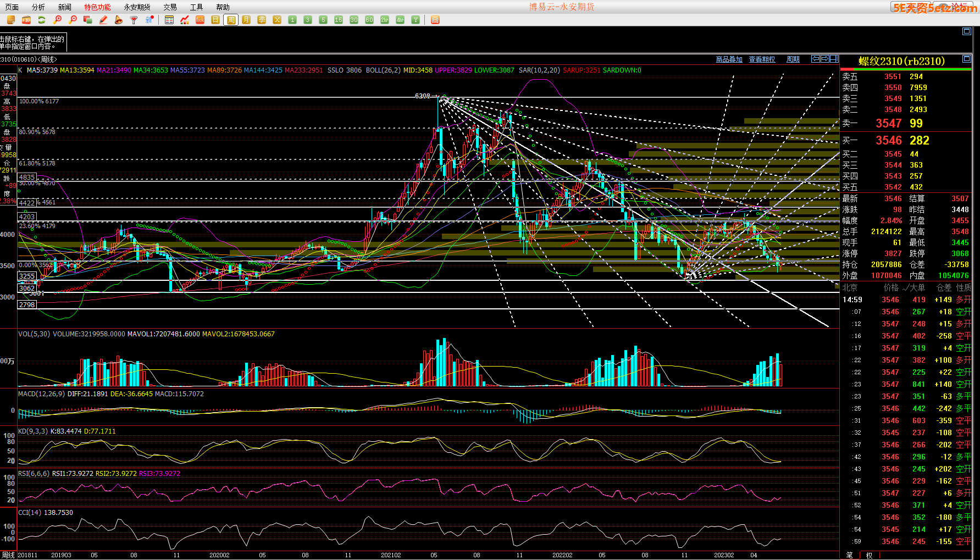Select weekly period 周 button
The image size is (980, 560).
(231, 20)
